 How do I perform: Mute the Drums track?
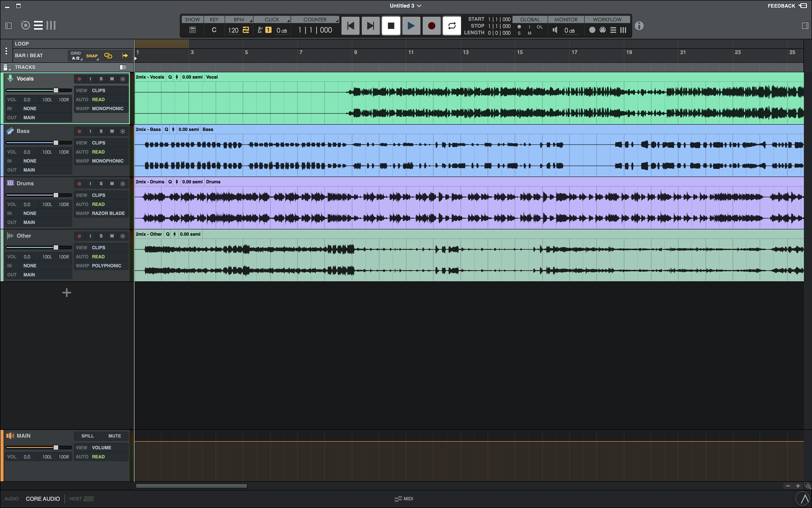click(x=112, y=184)
